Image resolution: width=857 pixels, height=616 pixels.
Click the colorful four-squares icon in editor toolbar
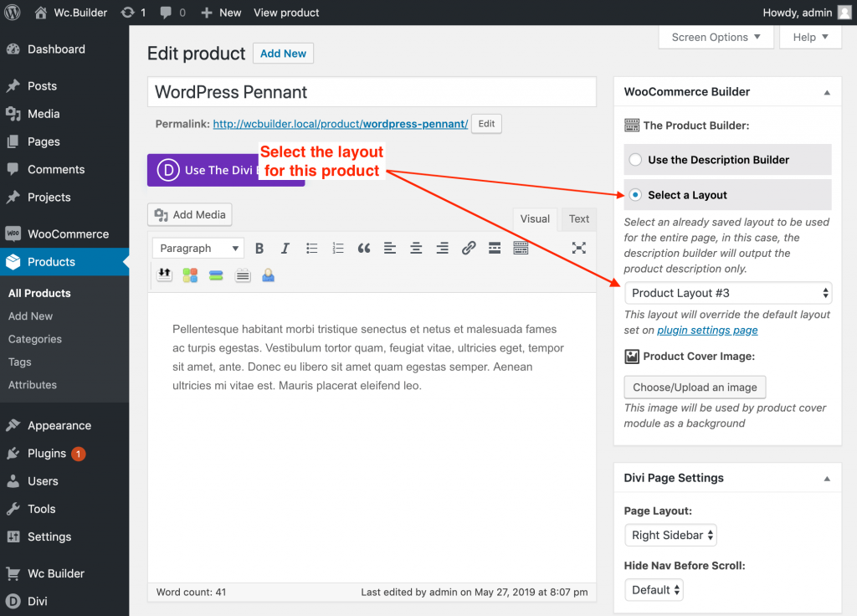tap(190, 275)
